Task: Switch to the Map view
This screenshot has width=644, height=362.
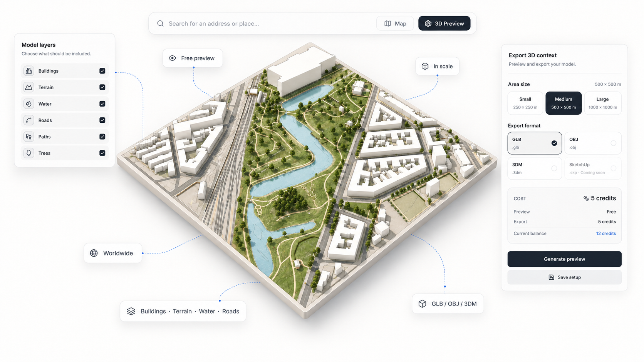Action: click(x=395, y=23)
